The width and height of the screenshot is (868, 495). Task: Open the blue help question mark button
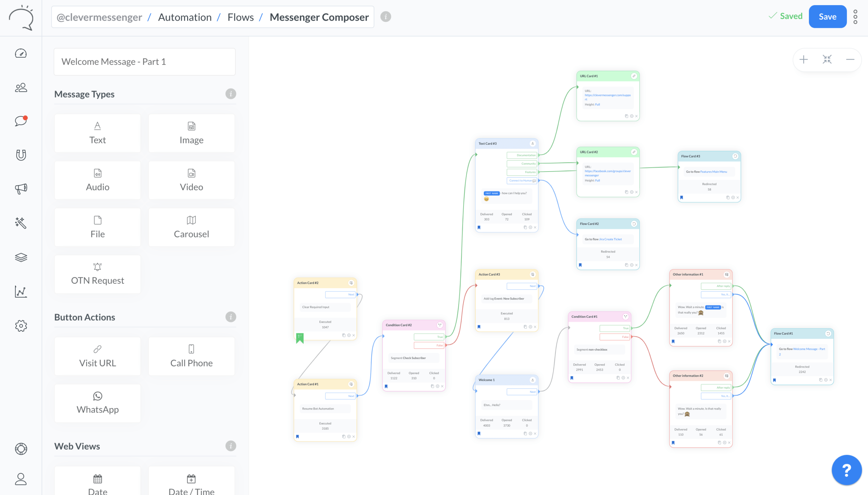847,470
